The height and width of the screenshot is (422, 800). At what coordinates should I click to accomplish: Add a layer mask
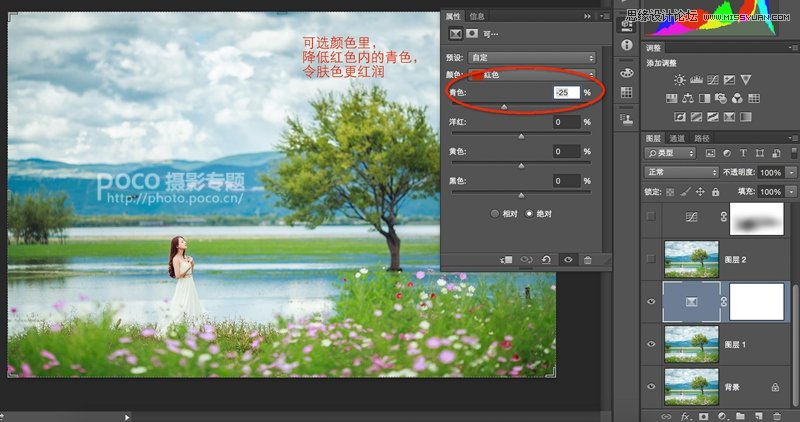tap(704, 417)
